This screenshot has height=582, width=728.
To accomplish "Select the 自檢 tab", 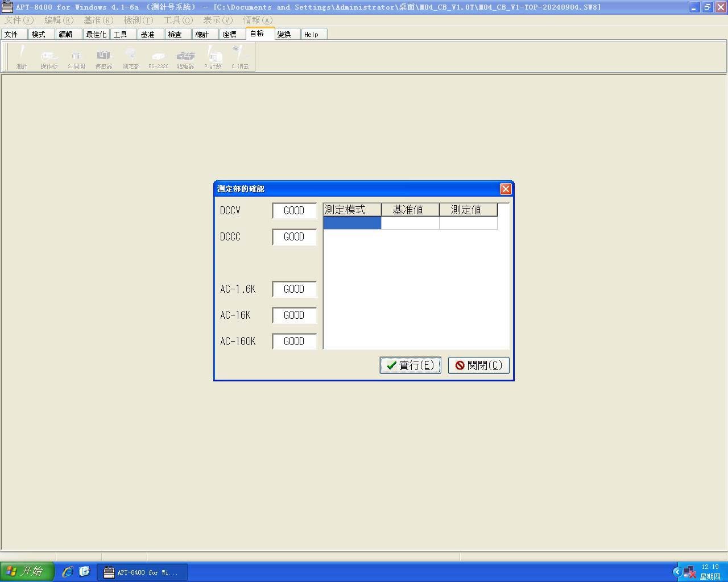I will (260, 34).
